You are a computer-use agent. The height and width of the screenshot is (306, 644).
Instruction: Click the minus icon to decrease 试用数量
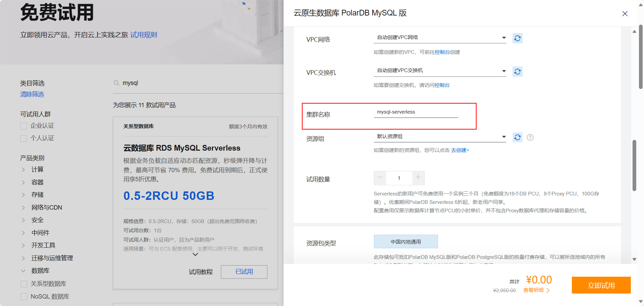click(380, 178)
